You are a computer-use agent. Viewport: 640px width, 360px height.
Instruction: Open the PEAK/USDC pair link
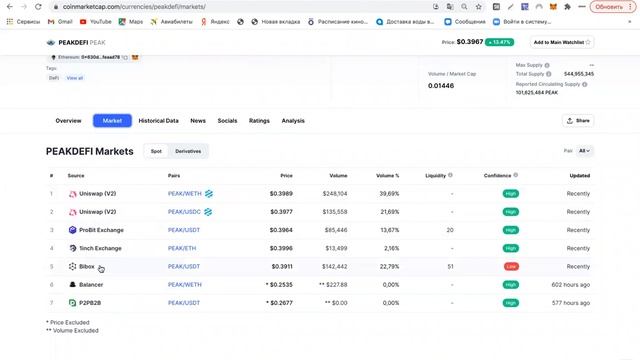click(184, 212)
